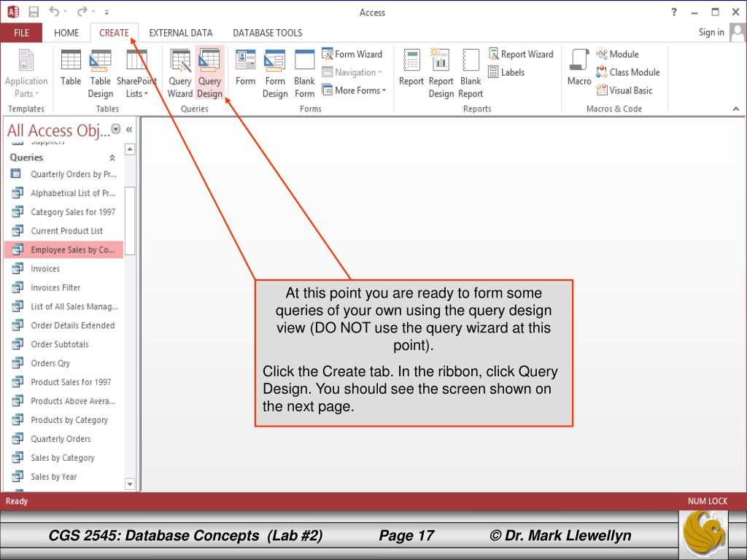Switch to EXTERNAL DATA tab
The height and width of the screenshot is (560, 747).
(181, 33)
